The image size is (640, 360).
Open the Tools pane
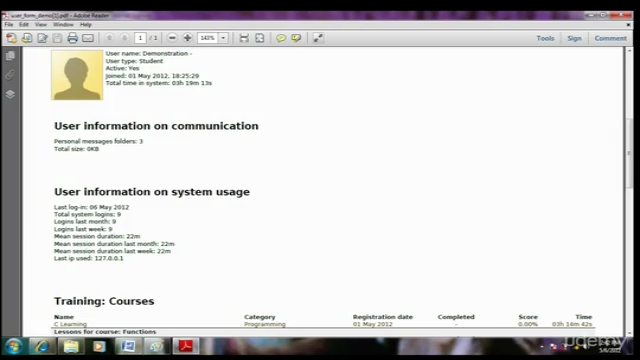[x=545, y=38]
